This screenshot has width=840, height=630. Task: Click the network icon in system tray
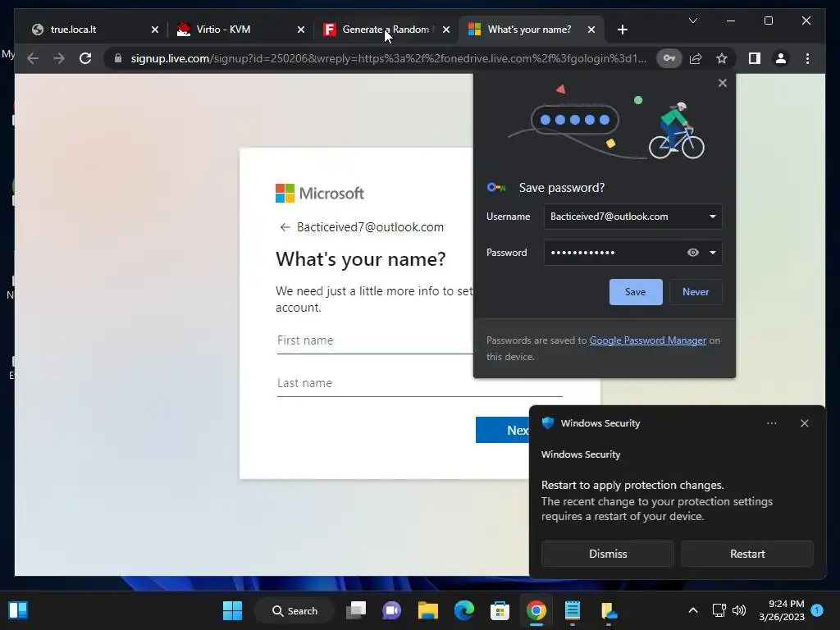[719, 610]
